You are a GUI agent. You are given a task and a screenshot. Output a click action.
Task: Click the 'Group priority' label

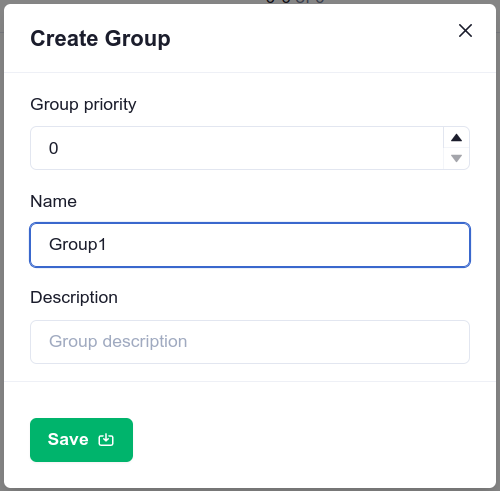click(x=83, y=105)
